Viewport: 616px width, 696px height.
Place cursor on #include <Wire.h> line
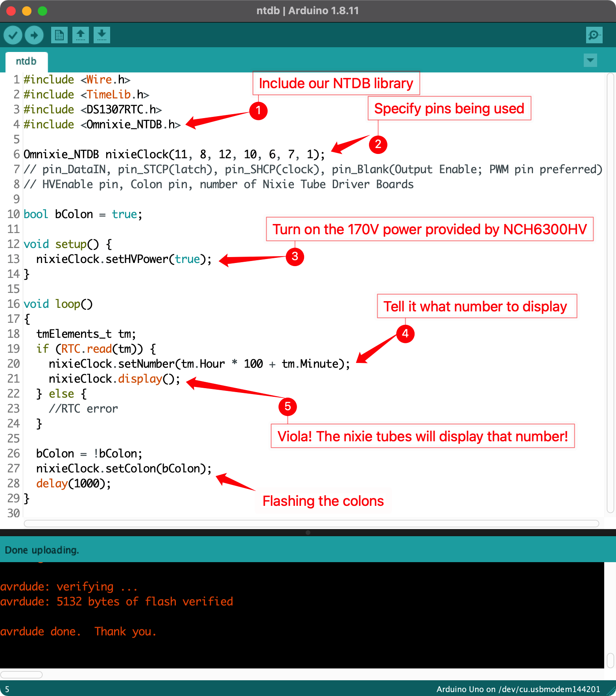point(77,80)
